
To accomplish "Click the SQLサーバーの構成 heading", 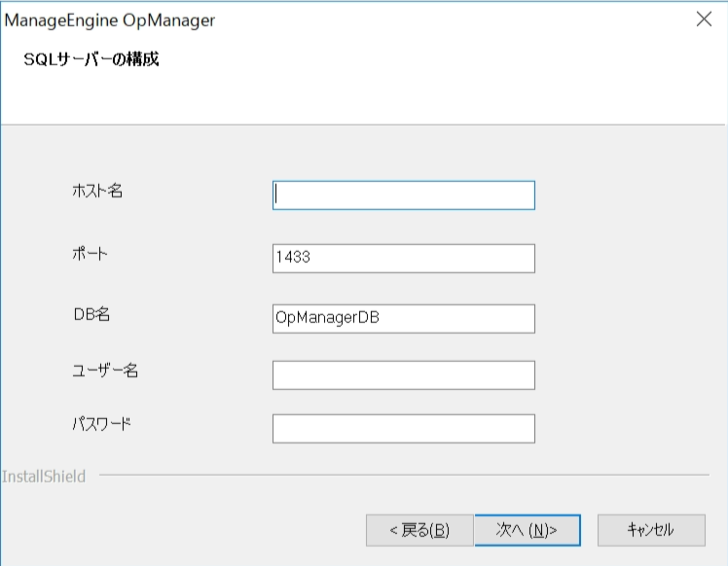I will 91,59.
